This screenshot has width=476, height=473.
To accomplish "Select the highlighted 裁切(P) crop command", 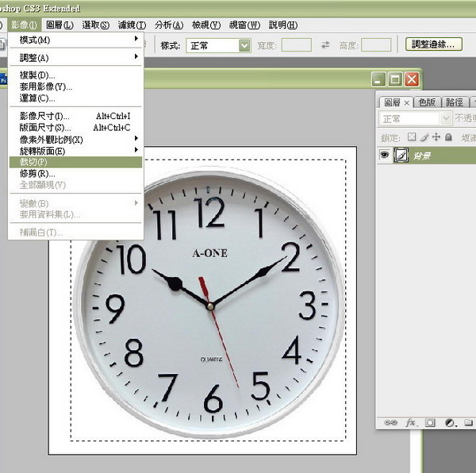I will point(75,162).
